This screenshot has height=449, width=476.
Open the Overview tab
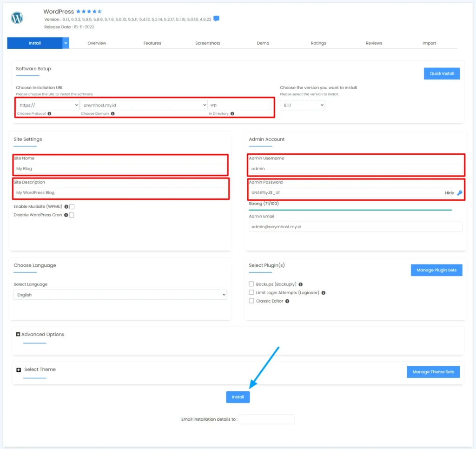(97, 43)
